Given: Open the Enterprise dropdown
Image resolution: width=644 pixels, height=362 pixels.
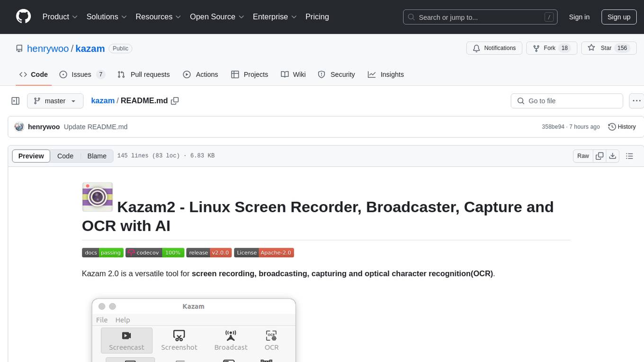Looking at the screenshot, I should [275, 17].
